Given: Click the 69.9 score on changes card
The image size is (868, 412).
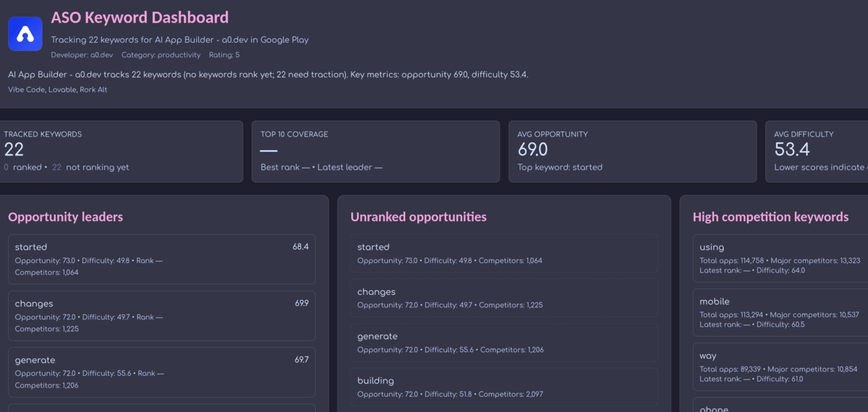Looking at the screenshot, I should click(301, 303).
